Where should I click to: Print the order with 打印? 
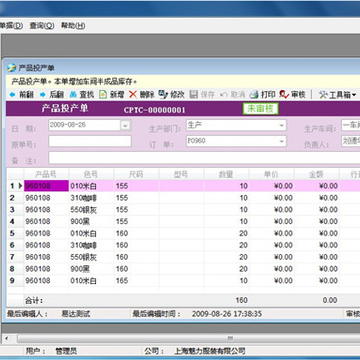tap(263, 95)
